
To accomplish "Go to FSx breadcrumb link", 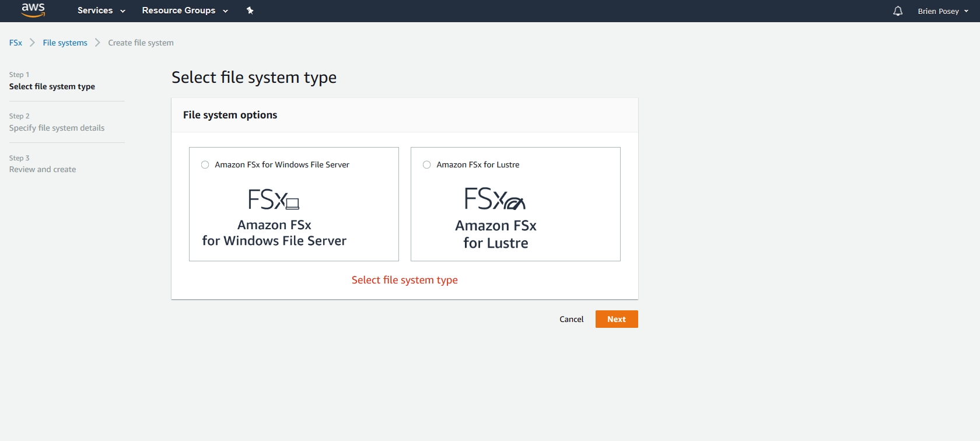I will pyautogui.click(x=16, y=43).
